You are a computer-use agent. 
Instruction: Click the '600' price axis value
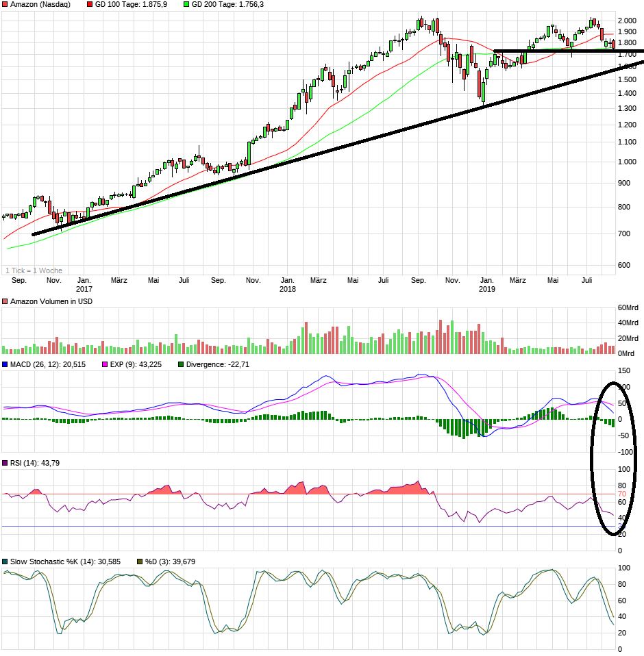(x=624, y=265)
